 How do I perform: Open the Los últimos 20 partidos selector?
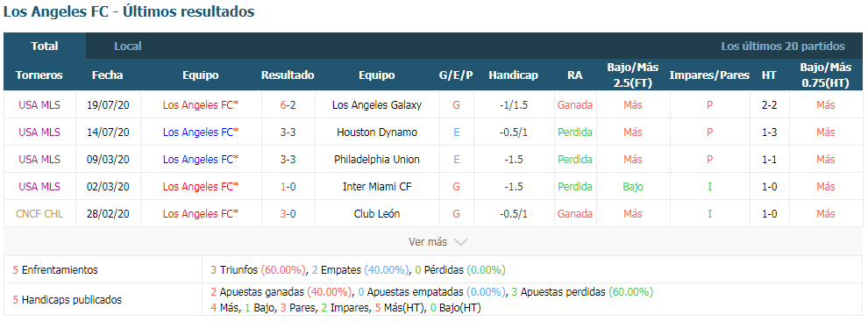pos(783,46)
